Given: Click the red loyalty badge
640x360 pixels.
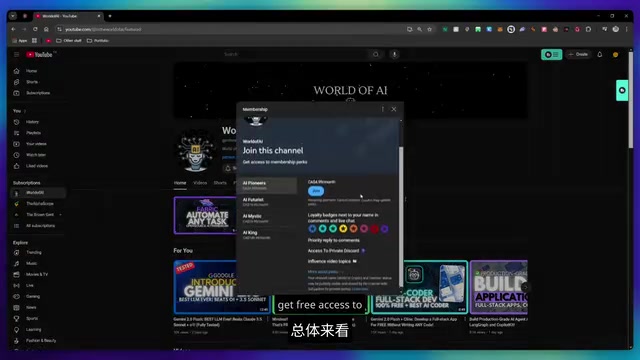Looking at the screenshot, I should coord(374,229).
